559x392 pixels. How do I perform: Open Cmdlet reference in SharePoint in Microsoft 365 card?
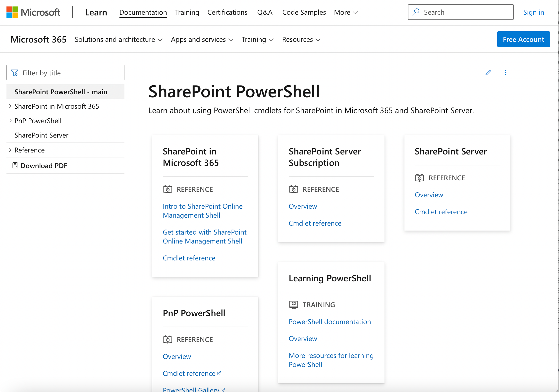[x=189, y=258]
